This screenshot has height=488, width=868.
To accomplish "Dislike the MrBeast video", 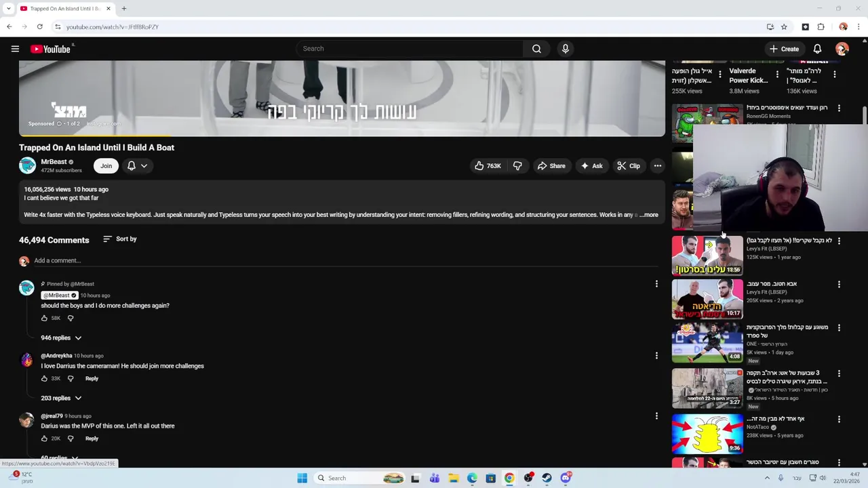I will click(517, 166).
